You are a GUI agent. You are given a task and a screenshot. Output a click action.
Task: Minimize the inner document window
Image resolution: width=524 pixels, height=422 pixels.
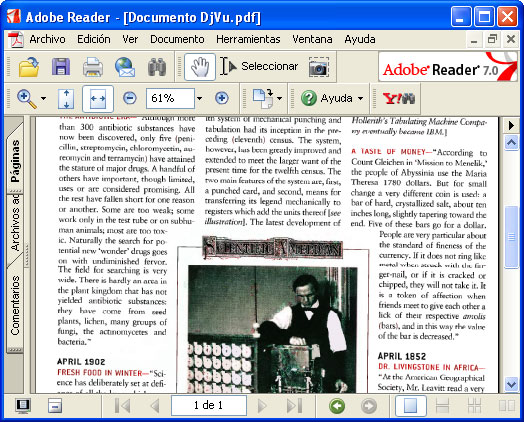click(474, 40)
